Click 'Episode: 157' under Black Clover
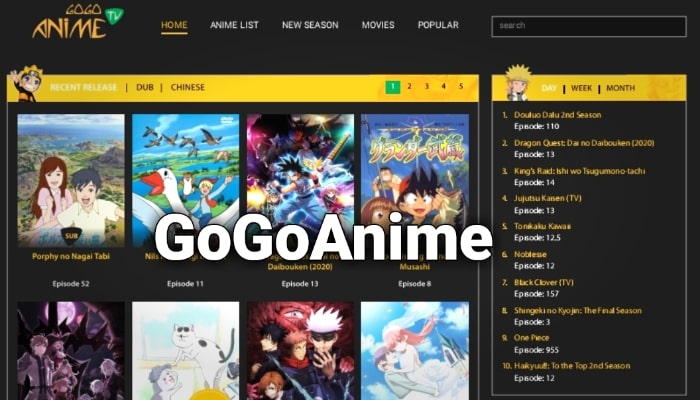Screen dimensions: 700x400 536,294
